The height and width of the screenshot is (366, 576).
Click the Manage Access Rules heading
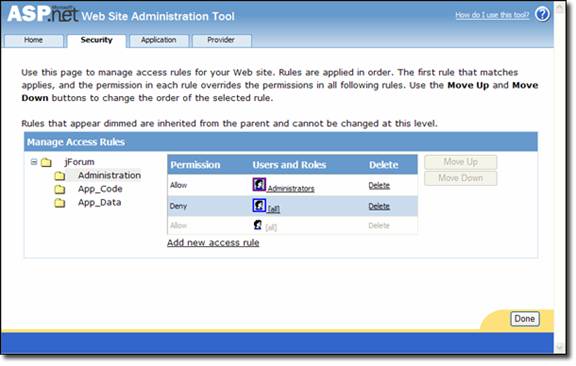click(x=76, y=142)
